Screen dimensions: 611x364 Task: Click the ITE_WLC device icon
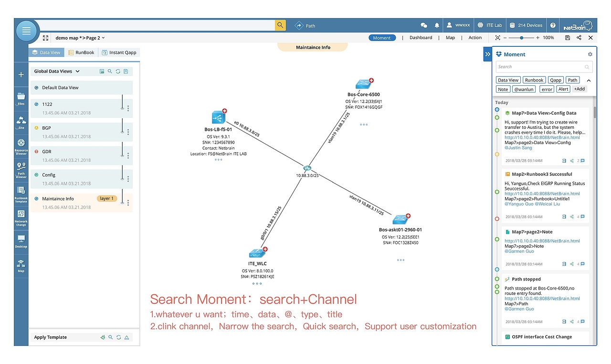coord(258,253)
